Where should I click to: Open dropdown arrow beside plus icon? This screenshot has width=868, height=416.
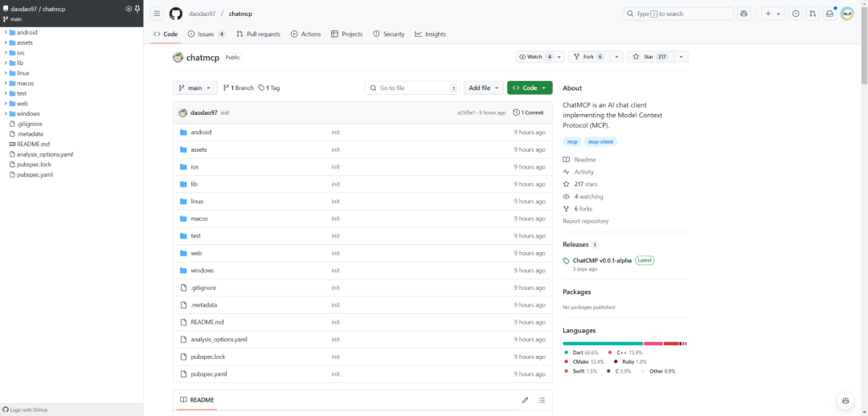pyautogui.click(x=779, y=14)
